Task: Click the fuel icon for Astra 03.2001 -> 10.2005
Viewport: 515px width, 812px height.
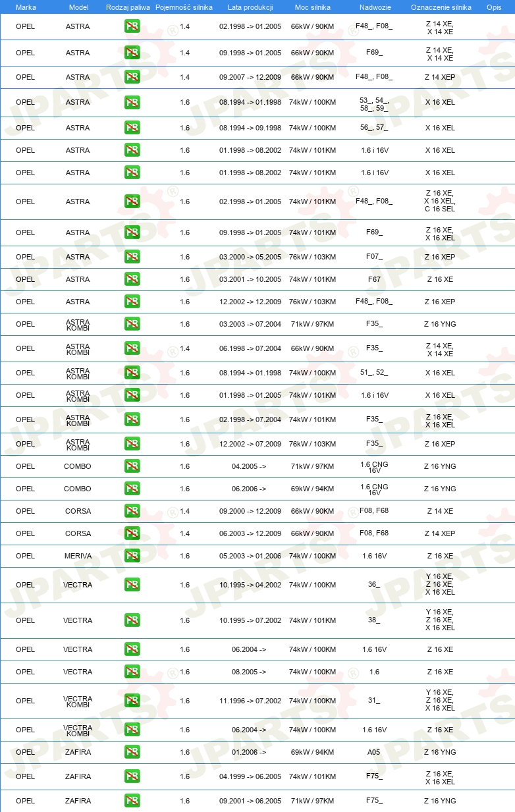Action: coord(132,279)
